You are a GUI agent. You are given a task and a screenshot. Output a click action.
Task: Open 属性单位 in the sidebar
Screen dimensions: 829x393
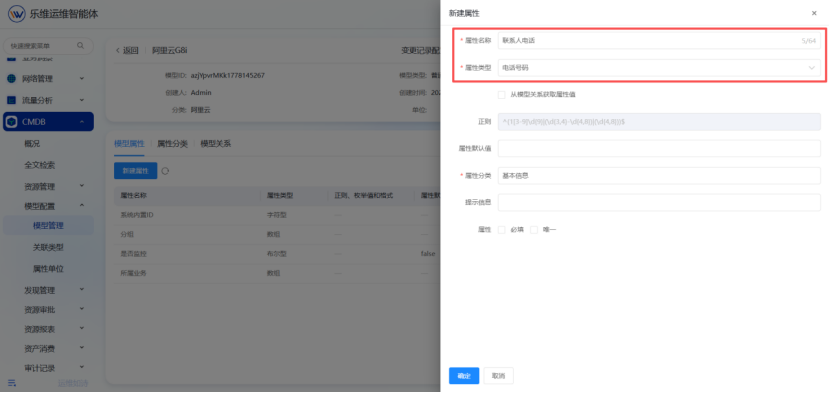[48, 269]
